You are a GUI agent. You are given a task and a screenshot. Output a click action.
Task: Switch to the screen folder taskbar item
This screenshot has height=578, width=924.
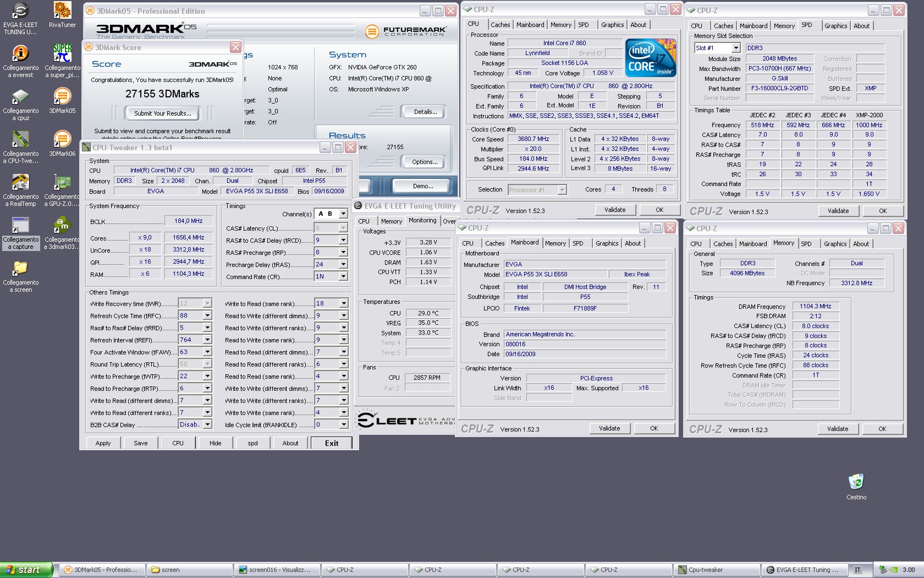click(x=190, y=570)
